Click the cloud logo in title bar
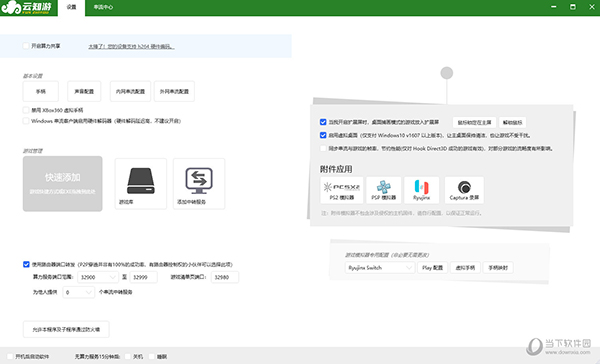The width and height of the screenshot is (600, 364). tap(26, 7)
